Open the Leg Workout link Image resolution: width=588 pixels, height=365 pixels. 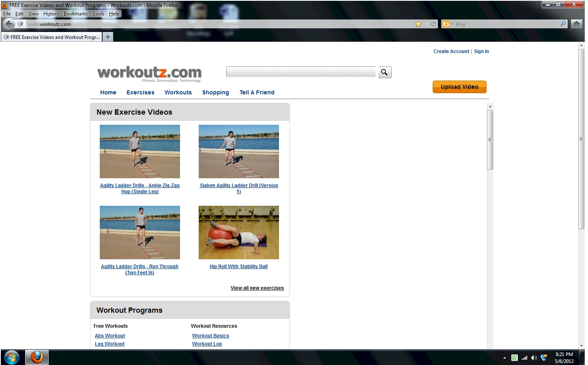pyautogui.click(x=109, y=344)
